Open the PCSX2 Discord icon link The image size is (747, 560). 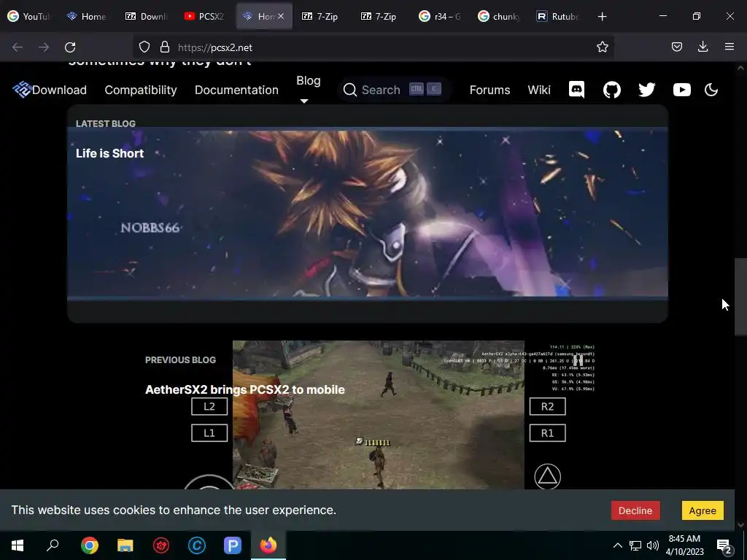coord(576,90)
